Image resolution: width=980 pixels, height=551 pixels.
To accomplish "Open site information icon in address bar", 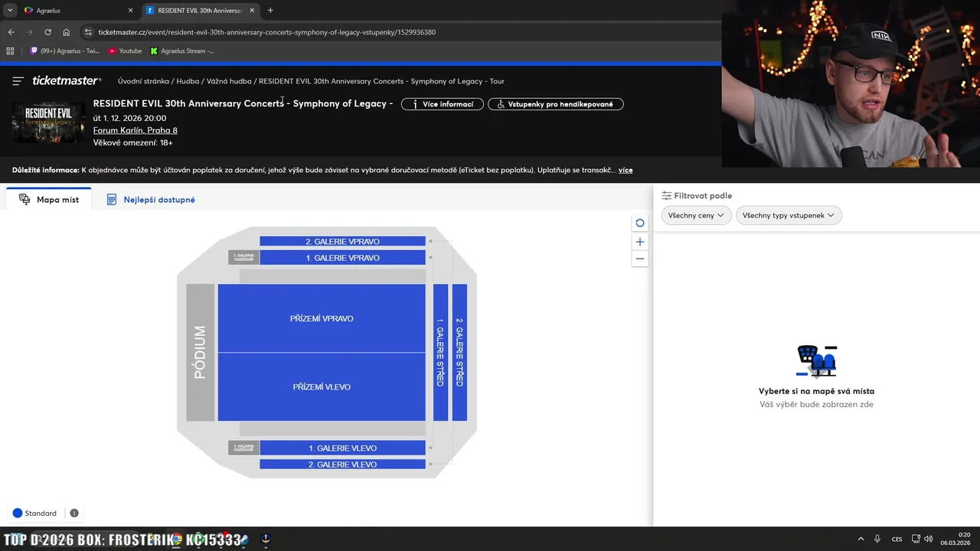I will point(88,32).
